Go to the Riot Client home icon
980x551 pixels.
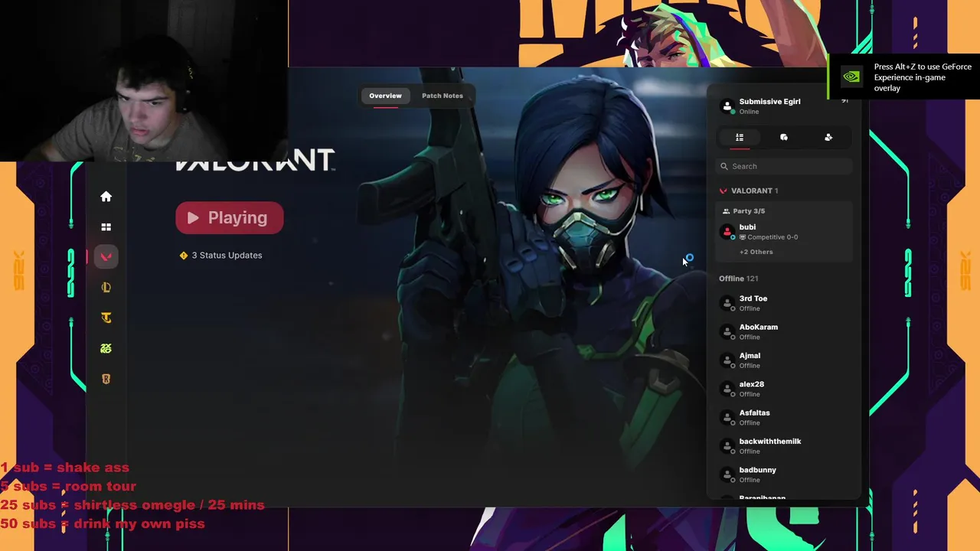pos(106,197)
